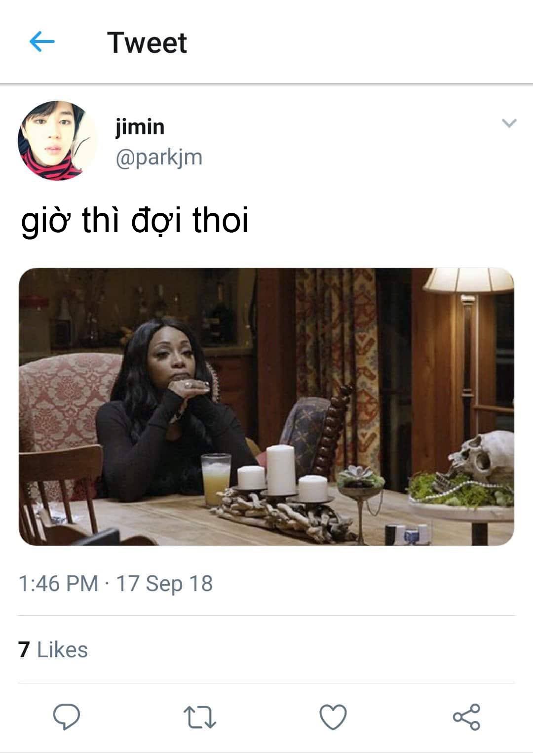
Task: Open the attached tweet photo
Action: (266, 407)
